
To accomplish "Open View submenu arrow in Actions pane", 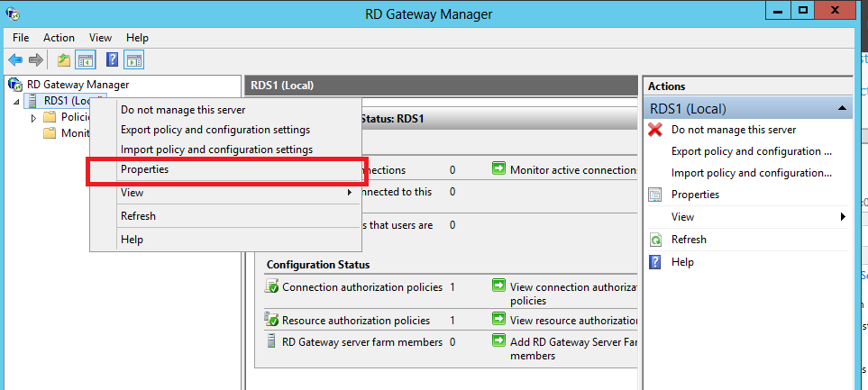I will tap(843, 217).
